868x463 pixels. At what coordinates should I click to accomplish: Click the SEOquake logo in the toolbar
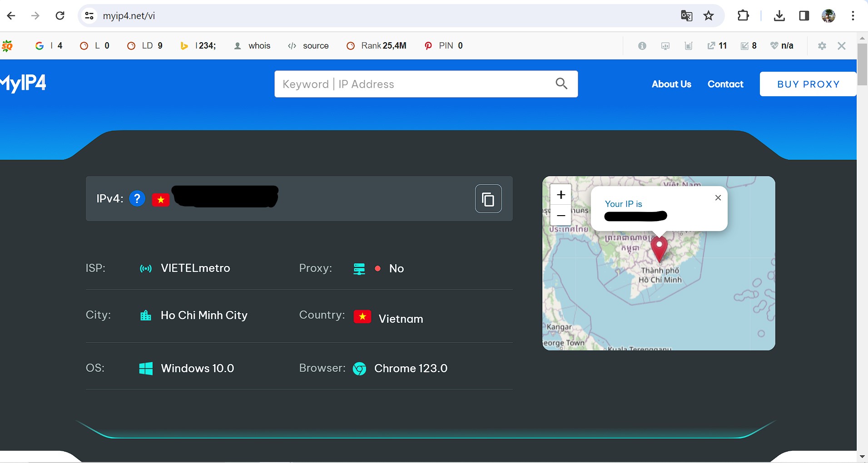[x=7, y=46]
